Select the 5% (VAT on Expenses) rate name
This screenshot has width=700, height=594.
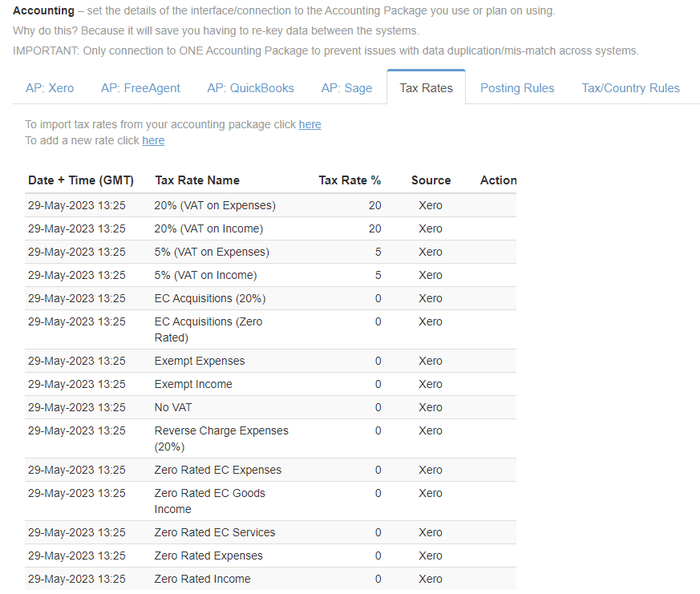(x=212, y=252)
